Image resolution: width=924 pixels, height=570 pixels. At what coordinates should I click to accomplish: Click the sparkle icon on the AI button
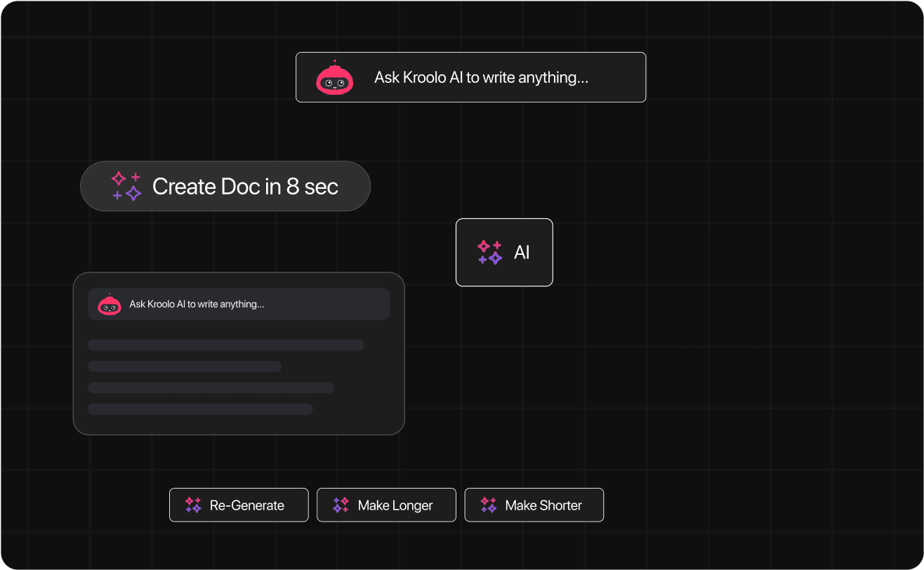click(x=490, y=252)
